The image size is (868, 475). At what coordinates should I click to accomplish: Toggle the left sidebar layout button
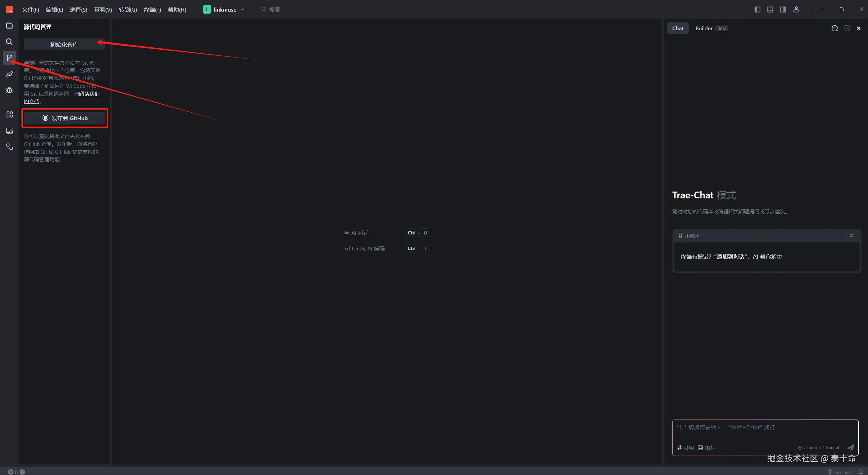click(x=757, y=10)
